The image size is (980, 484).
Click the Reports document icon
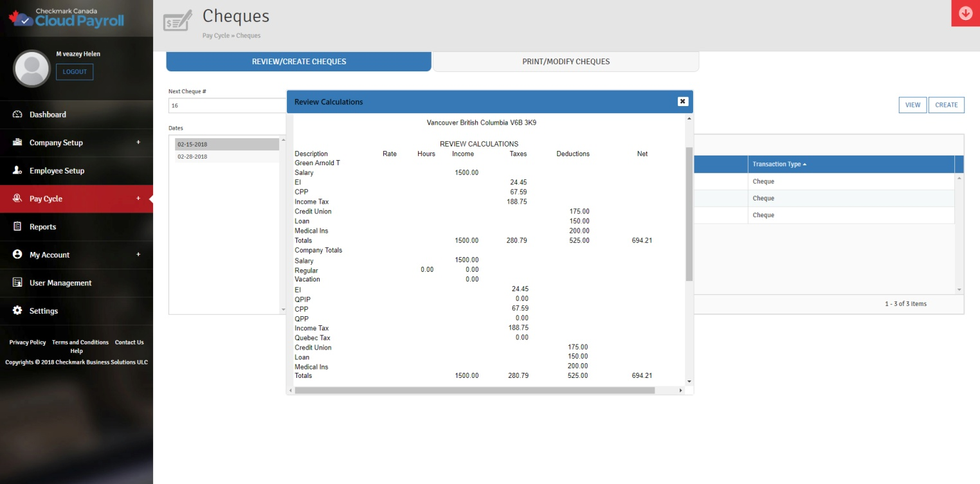(17, 227)
